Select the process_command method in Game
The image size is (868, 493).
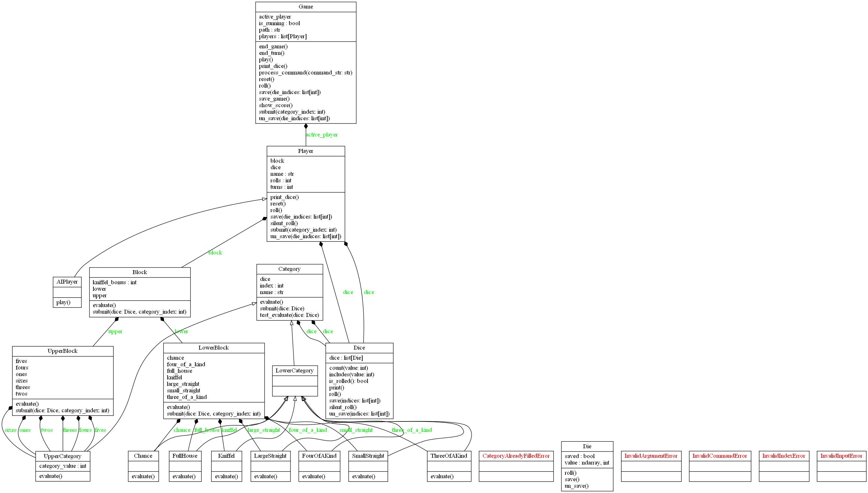(305, 73)
